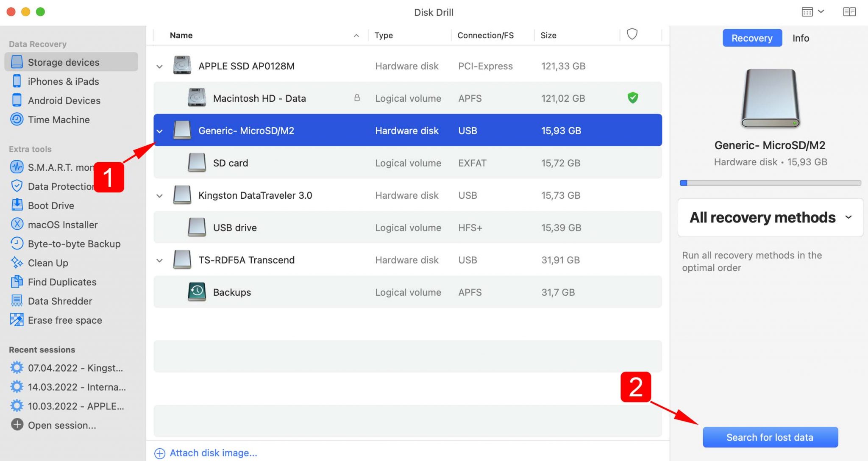Click the 121,33 GB size cell

coord(563,66)
